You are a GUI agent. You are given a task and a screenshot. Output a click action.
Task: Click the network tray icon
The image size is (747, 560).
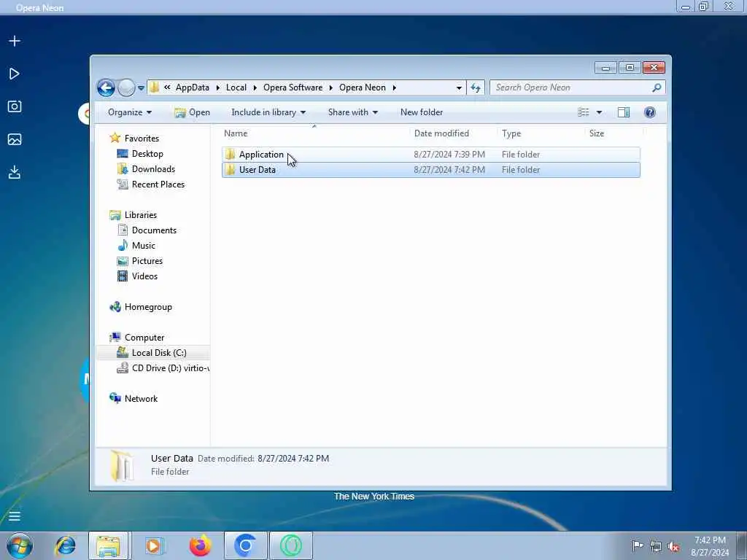(x=656, y=547)
